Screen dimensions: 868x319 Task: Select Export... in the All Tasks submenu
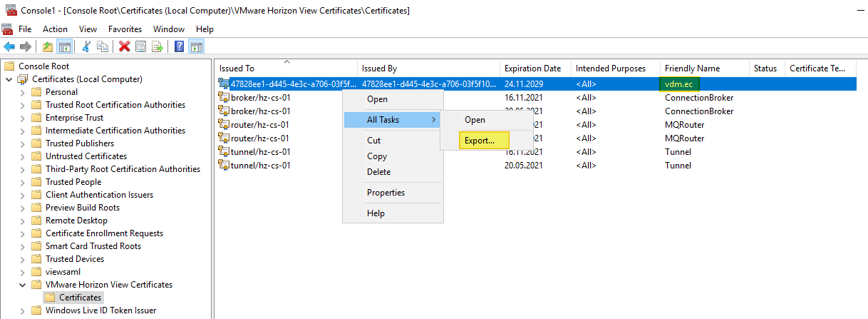pyautogui.click(x=479, y=141)
